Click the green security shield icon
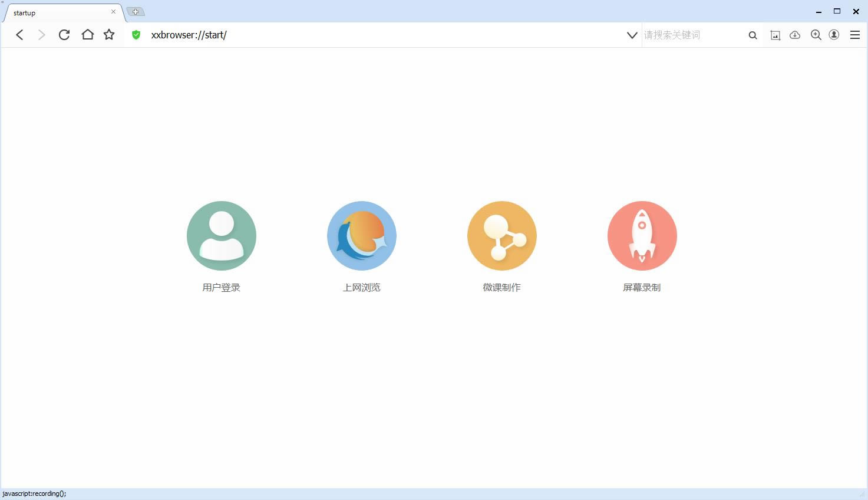The height and width of the screenshot is (500, 868). (x=136, y=35)
